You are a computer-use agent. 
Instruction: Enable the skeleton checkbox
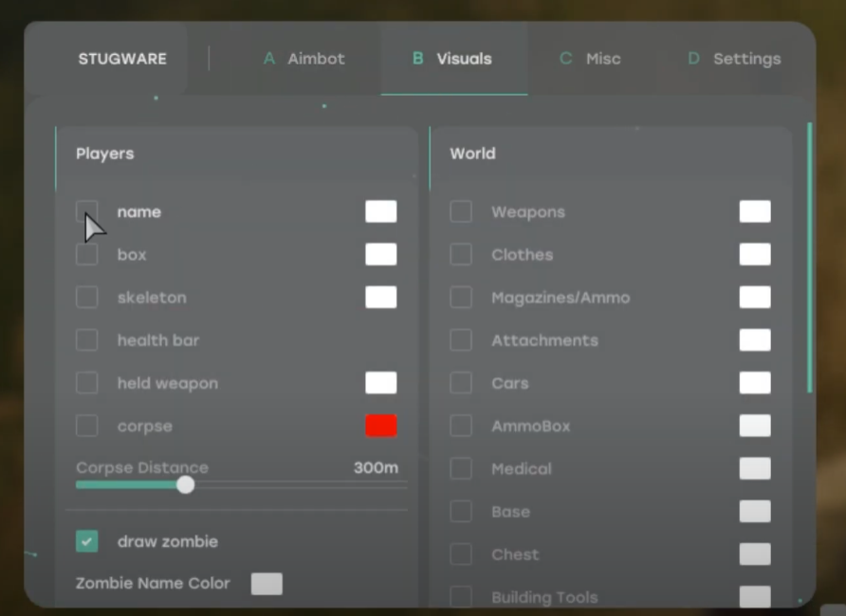click(x=87, y=297)
